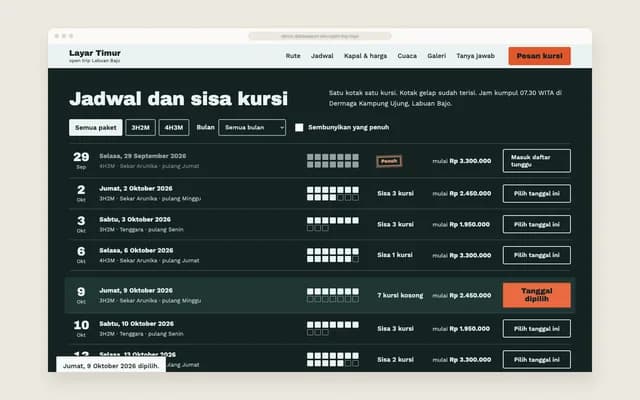Choose the 10 Oktober trip date
Viewport: 640px width, 400px height.
pyautogui.click(x=536, y=329)
